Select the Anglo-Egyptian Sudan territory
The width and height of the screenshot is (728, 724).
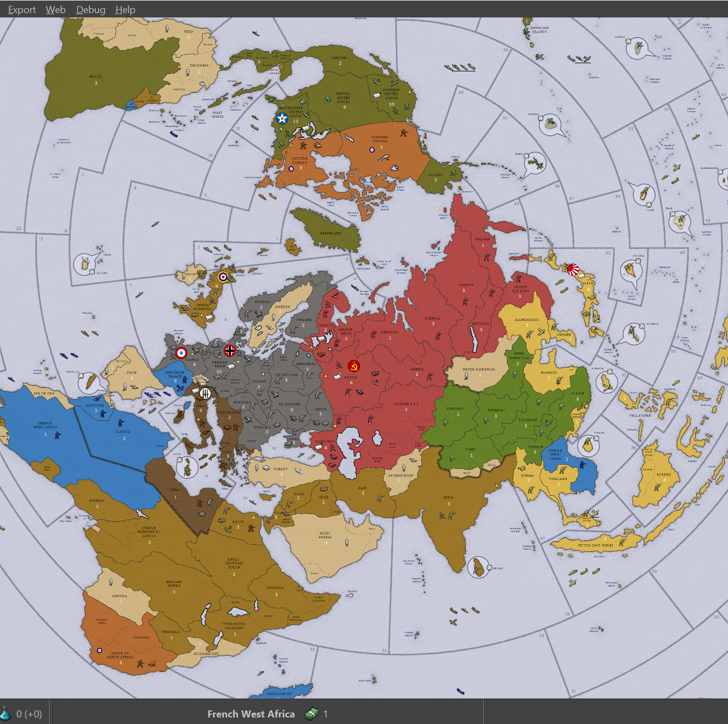(234, 563)
